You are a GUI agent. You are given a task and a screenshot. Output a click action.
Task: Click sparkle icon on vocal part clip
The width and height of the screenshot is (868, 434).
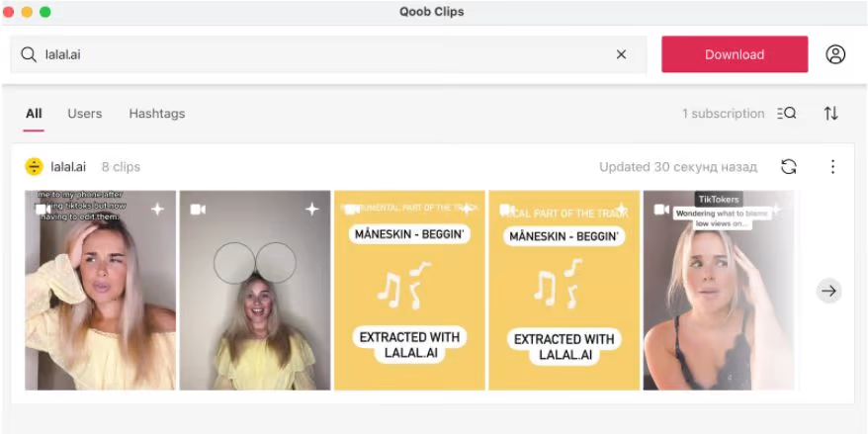(622, 209)
